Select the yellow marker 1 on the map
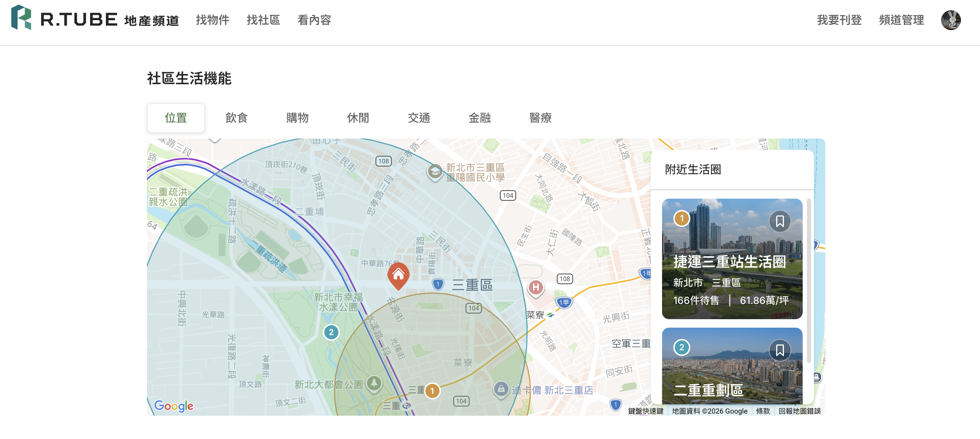 (432, 390)
